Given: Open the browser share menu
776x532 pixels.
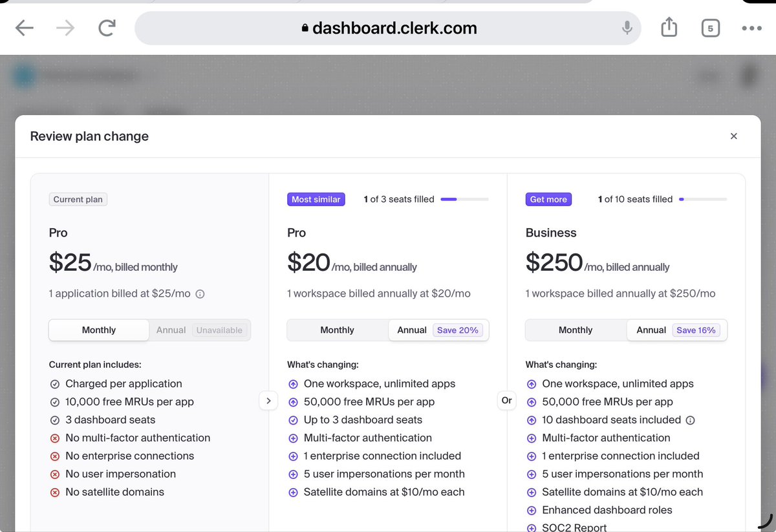Looking at the screenshot, I should pos(669,27).
